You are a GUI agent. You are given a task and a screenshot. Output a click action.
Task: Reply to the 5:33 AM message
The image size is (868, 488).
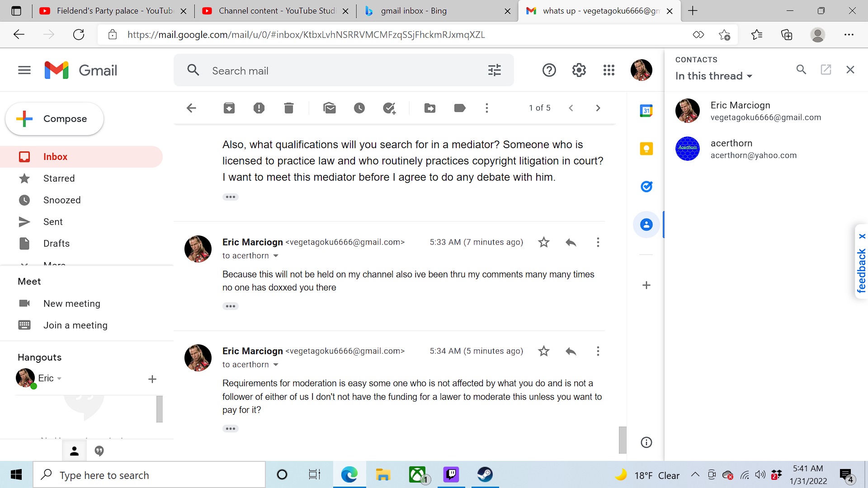[571, 242]
